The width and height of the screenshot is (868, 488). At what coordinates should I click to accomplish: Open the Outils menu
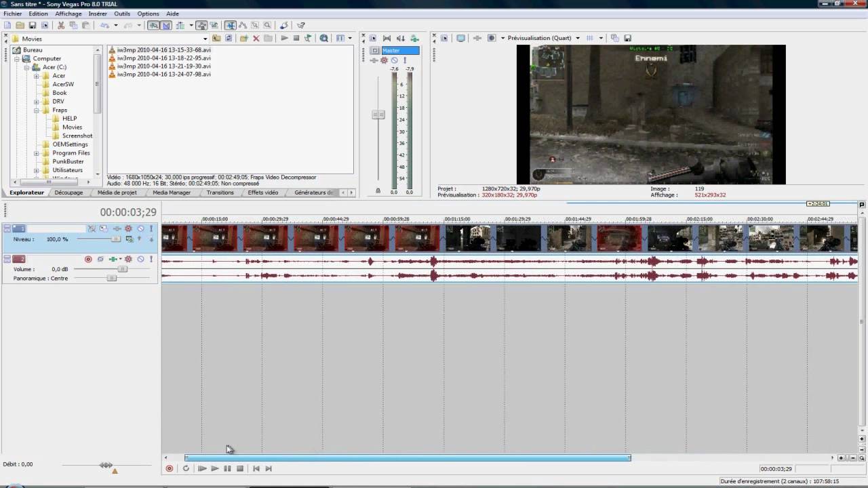122,14
